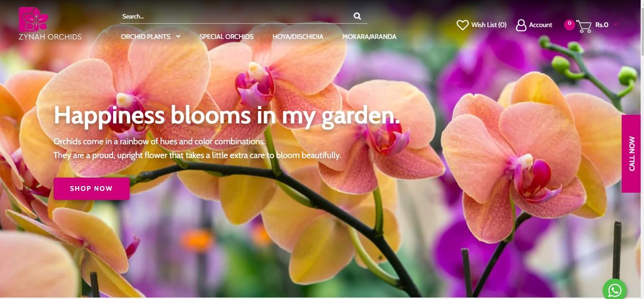Expand the cart dropdown arrow beside Rs.0

coord(616,25)
